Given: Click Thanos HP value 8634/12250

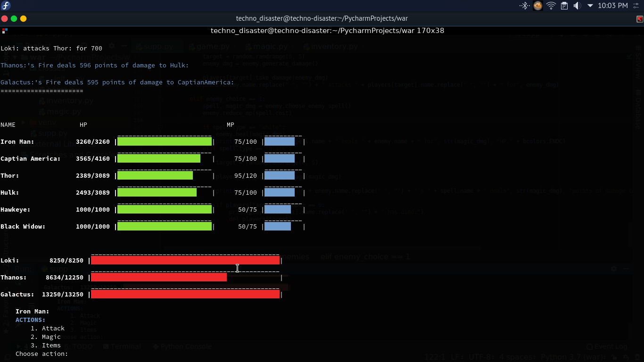Looking at the screenshot, I should [65, 277].
